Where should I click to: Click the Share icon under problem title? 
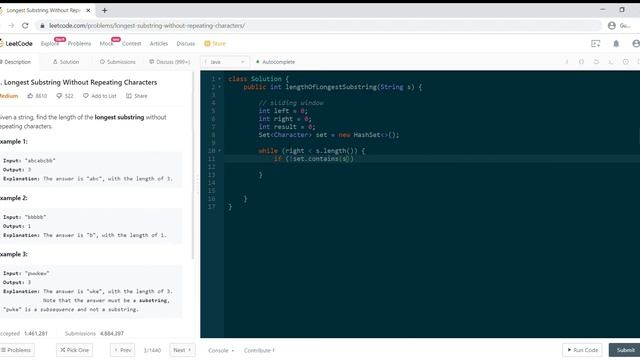tap(129, 96)
